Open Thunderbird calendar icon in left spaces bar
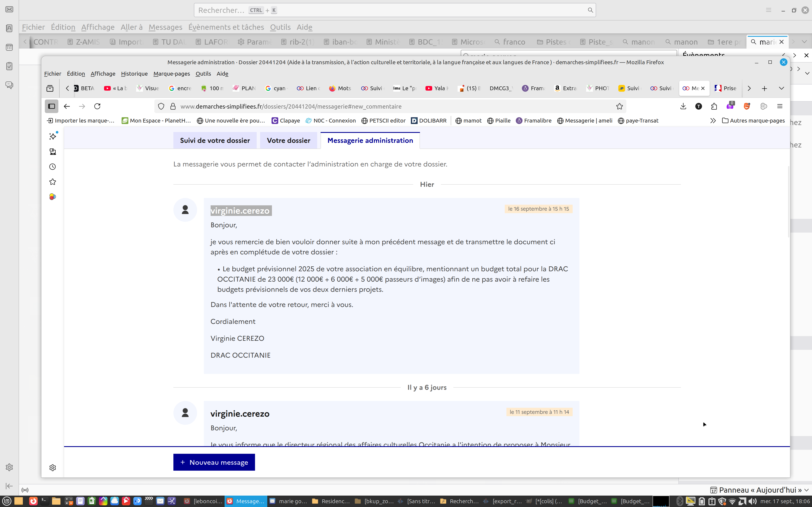The image size is (812, 507). click(x=9, y=47)
